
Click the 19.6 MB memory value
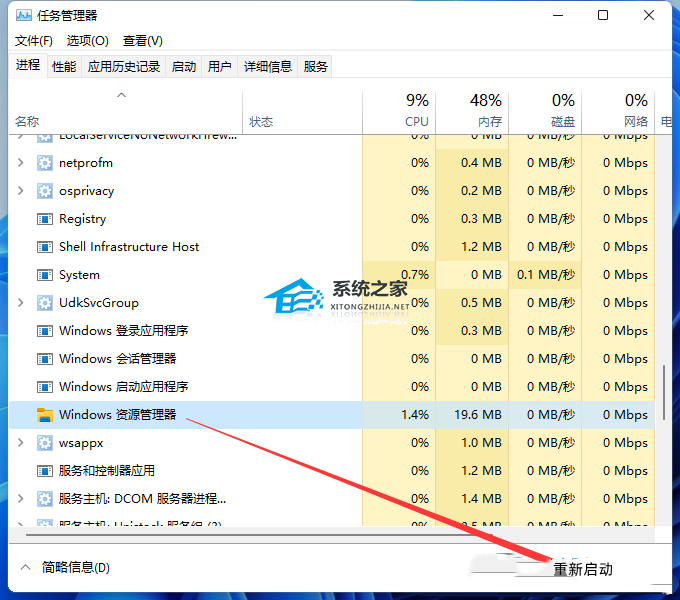click(477, 415)
